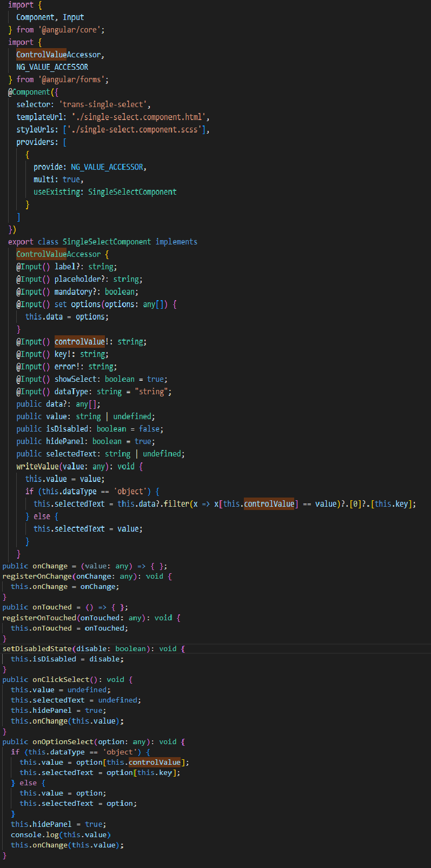
Task: Click 'this.value = undefined;' line
Action: [x=61, y=690]
